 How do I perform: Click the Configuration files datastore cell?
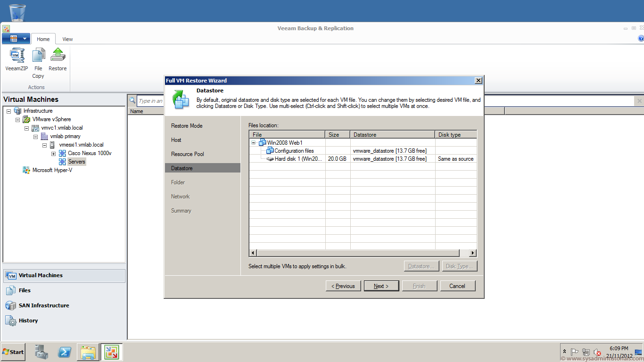393,151
